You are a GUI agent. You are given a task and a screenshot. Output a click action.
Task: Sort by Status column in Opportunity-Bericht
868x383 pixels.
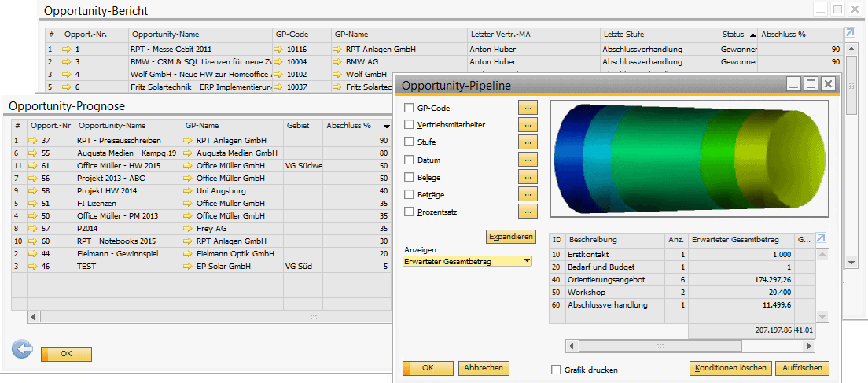738,35
